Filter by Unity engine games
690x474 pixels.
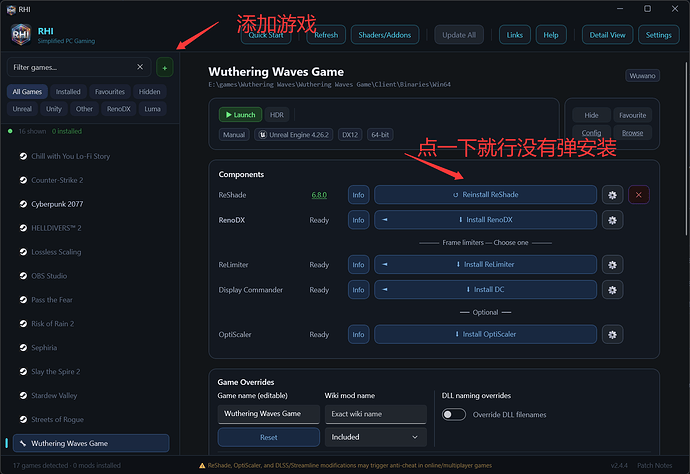[54, 109]
